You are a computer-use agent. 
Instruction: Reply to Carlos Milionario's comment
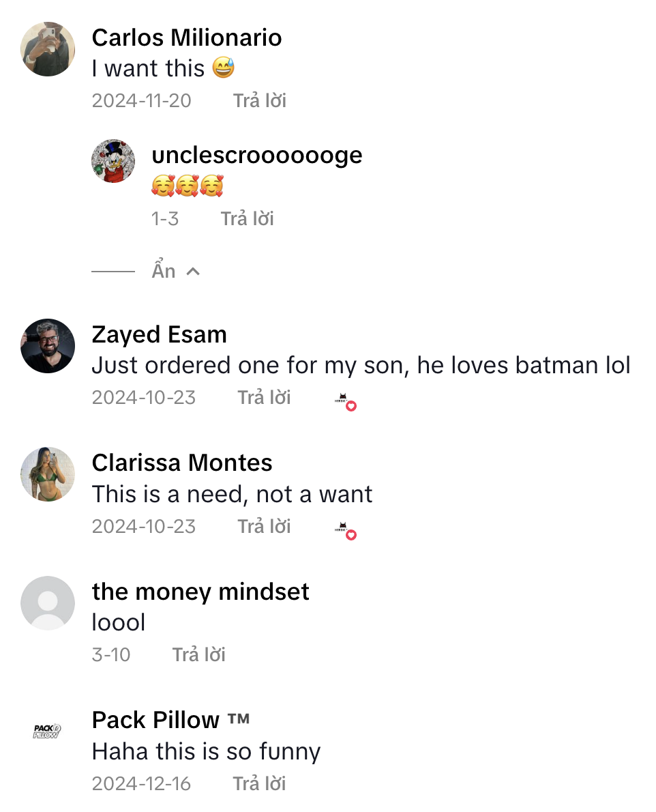coord(260,101)
